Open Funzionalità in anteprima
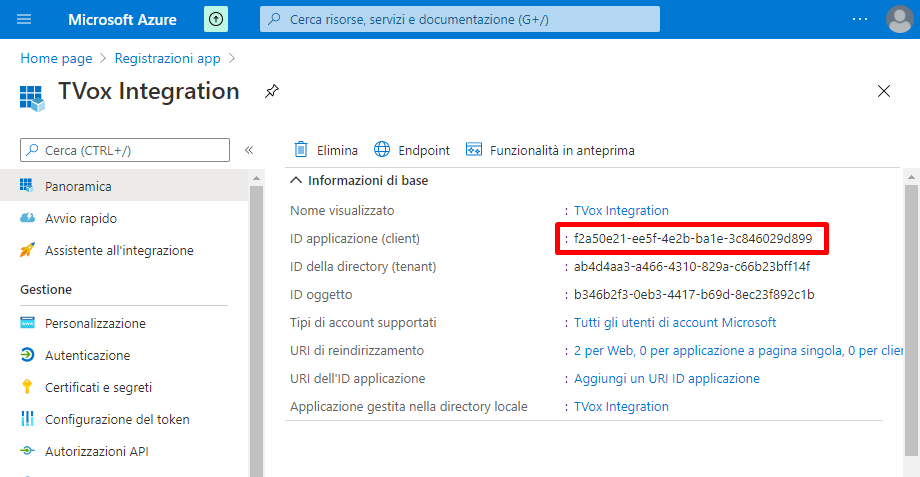 pos(562,151)
